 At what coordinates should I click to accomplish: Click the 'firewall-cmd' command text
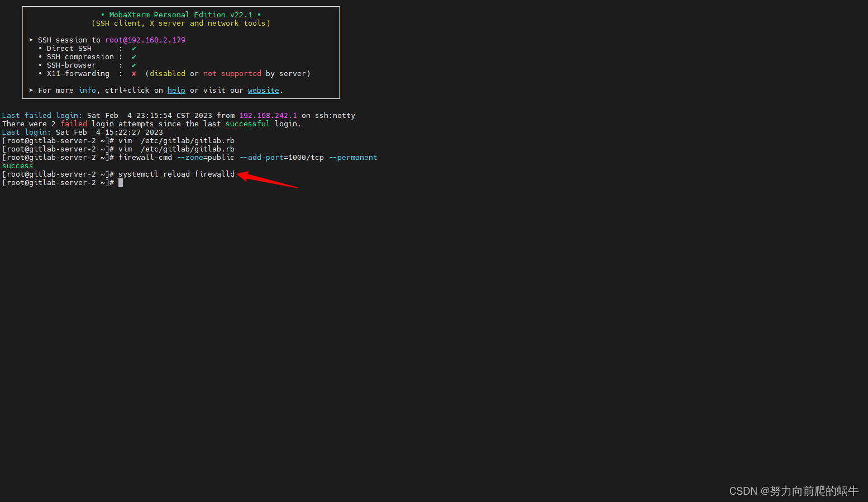click(x=145, y=158)
